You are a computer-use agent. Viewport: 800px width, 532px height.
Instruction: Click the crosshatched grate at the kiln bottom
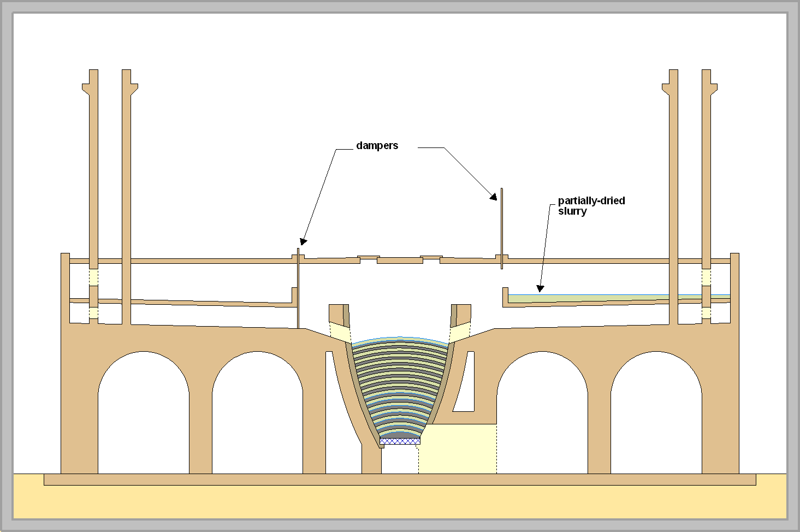(400, 441)
